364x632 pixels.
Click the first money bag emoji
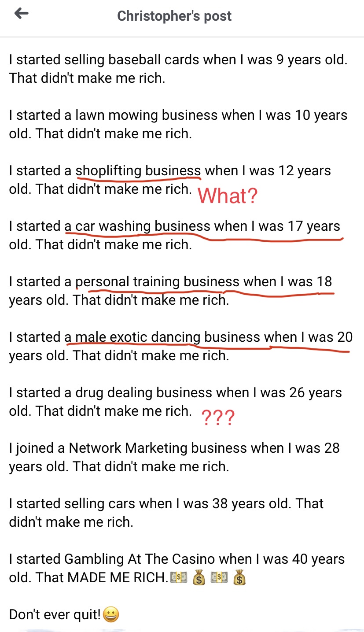pyautogui.click(x=199, y=577)
